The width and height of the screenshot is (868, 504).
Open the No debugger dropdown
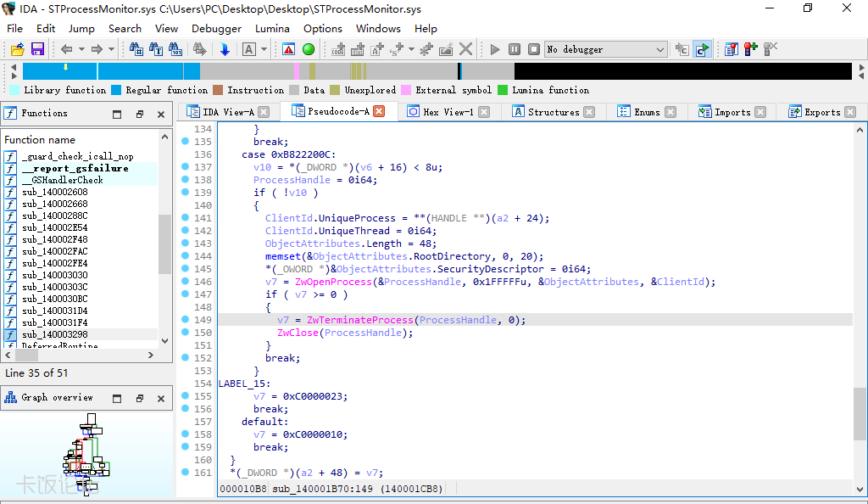[606, 49]
